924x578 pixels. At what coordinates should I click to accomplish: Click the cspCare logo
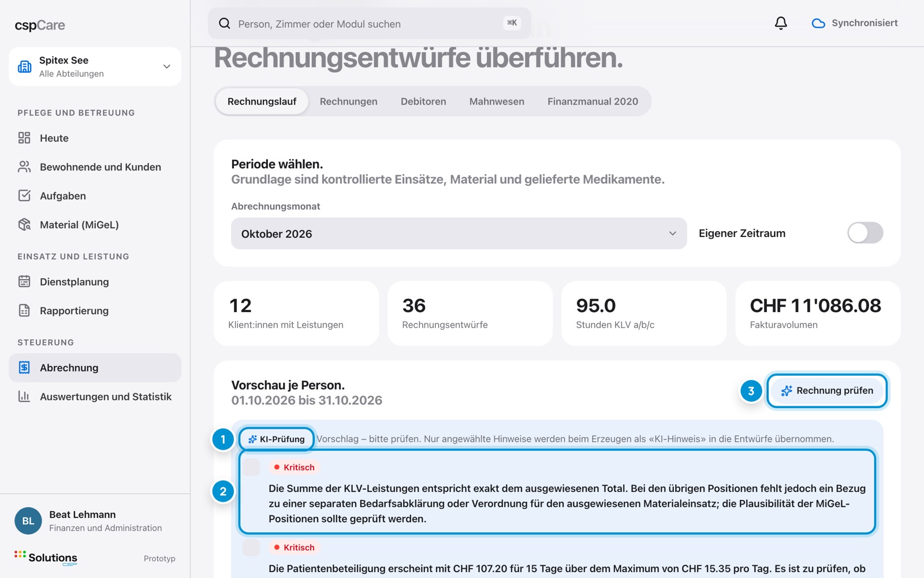[x=40, y=25]
